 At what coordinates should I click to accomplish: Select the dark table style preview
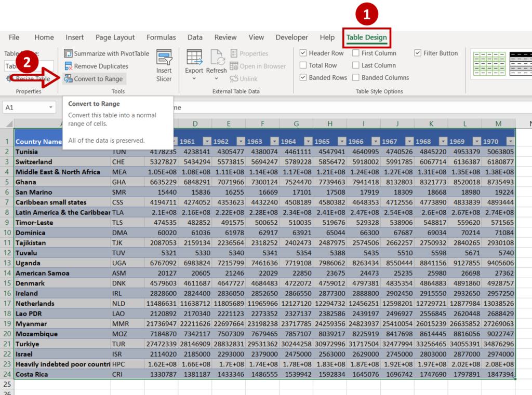[522, 64]
